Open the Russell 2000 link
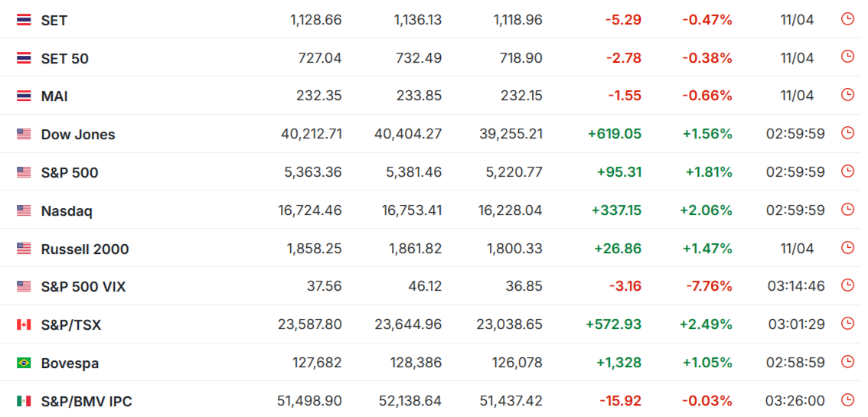 (x=85, y=249)
